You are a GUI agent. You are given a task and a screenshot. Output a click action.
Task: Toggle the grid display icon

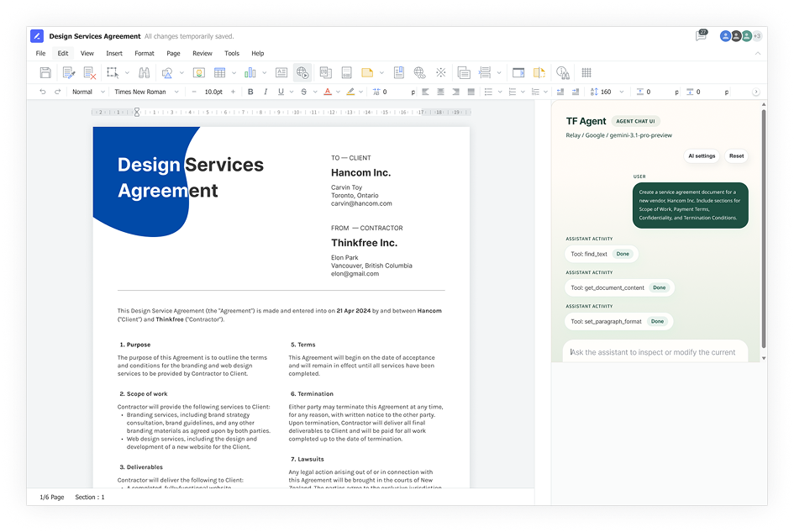[586, 72]
